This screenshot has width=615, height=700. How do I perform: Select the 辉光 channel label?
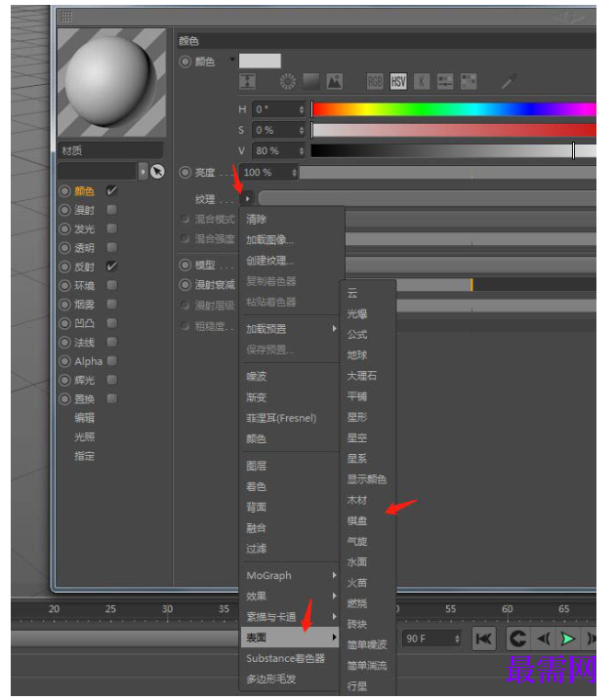click(84, 380)
